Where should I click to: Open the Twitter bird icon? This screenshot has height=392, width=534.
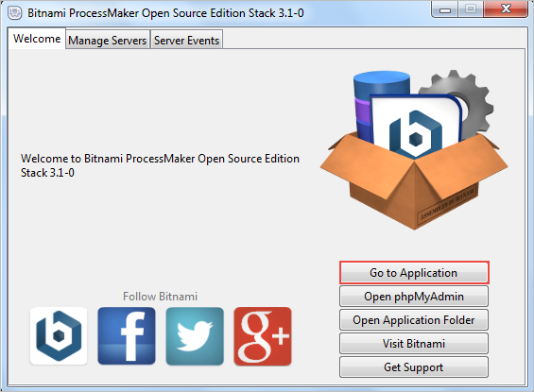(195, 336)
